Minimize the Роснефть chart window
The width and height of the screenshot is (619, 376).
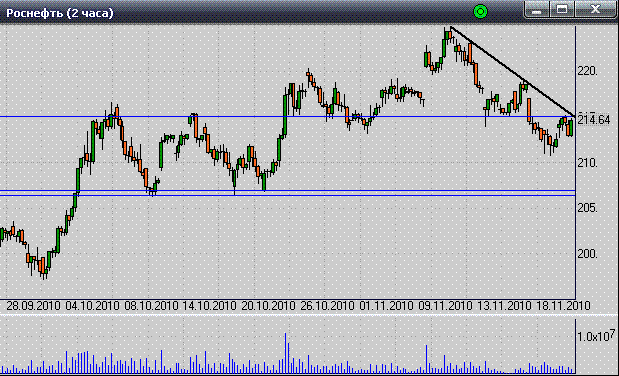pos(536,9)
